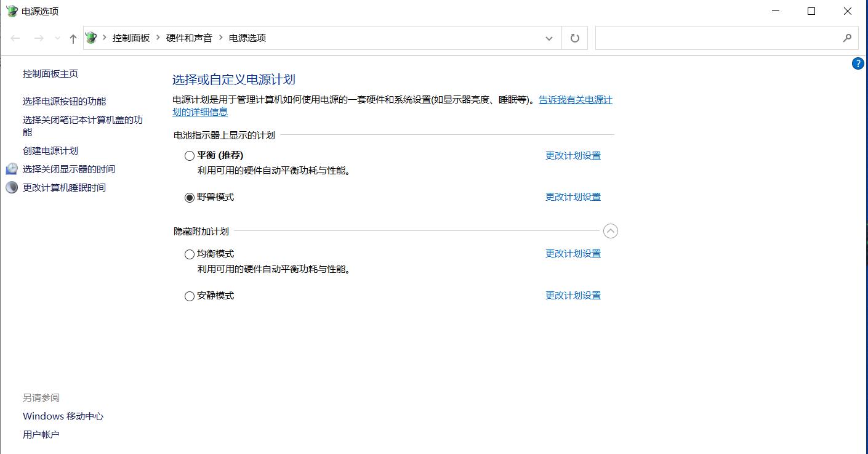Click 电源选项 in the breadcrumb

click(247, 38)
